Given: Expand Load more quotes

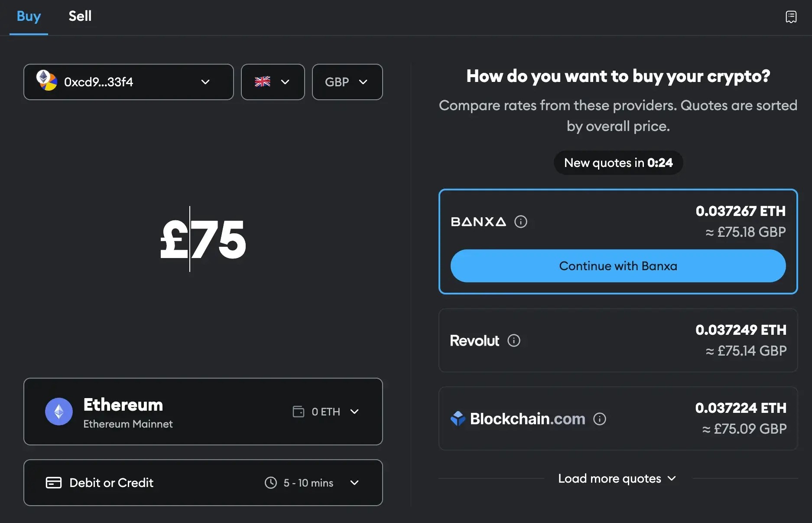Looking at the screenshot, I should 617,478.
